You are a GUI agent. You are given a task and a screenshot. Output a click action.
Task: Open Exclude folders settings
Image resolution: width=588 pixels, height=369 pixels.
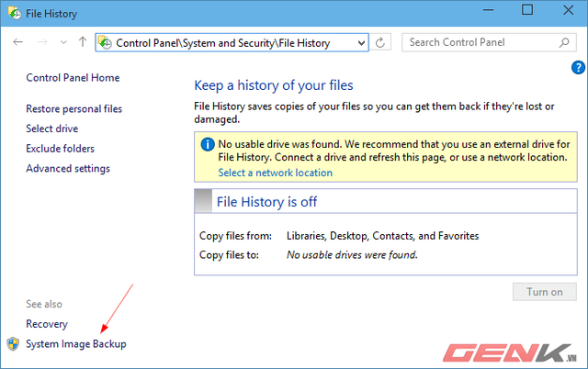click(60, 149)
